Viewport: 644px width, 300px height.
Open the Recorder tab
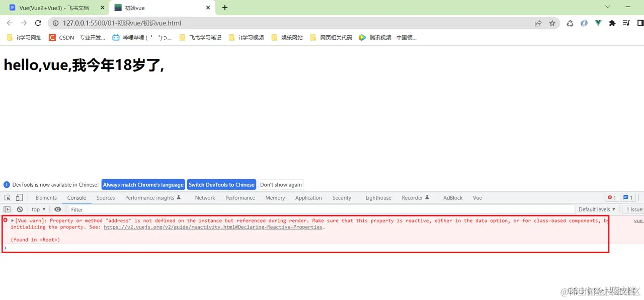(416, 198)
